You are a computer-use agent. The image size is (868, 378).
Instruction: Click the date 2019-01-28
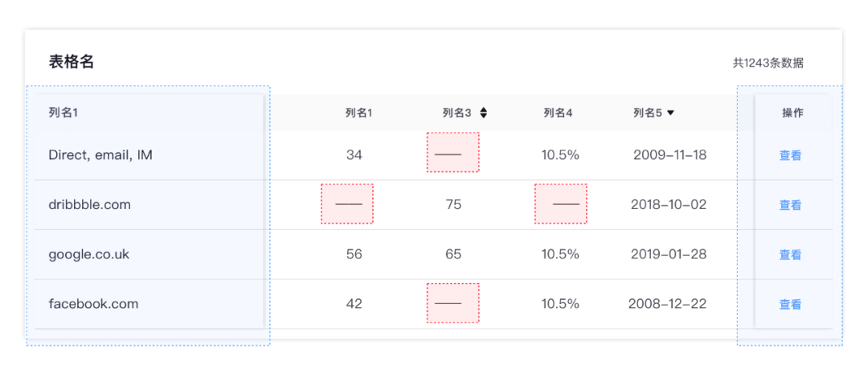tap(669, 254)
